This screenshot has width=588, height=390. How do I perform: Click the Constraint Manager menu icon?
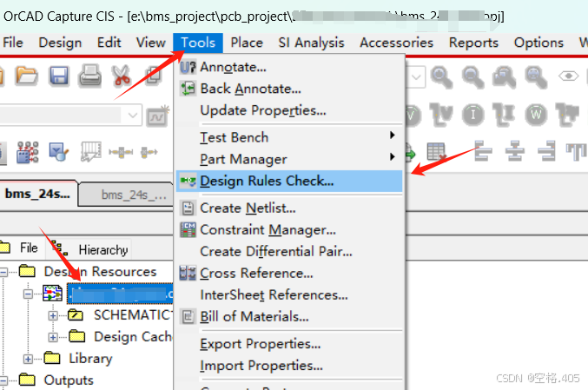pos(188,230)
